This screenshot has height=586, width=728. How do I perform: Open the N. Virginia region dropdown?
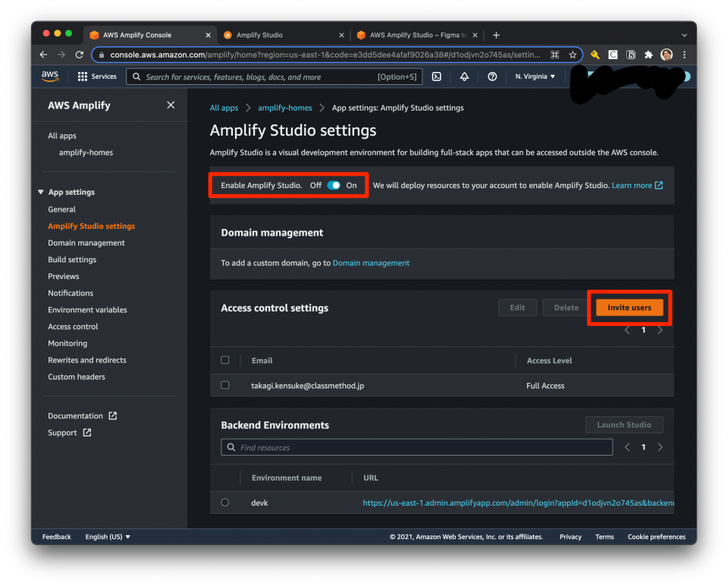pyautogui.click(x=535, y=77)
